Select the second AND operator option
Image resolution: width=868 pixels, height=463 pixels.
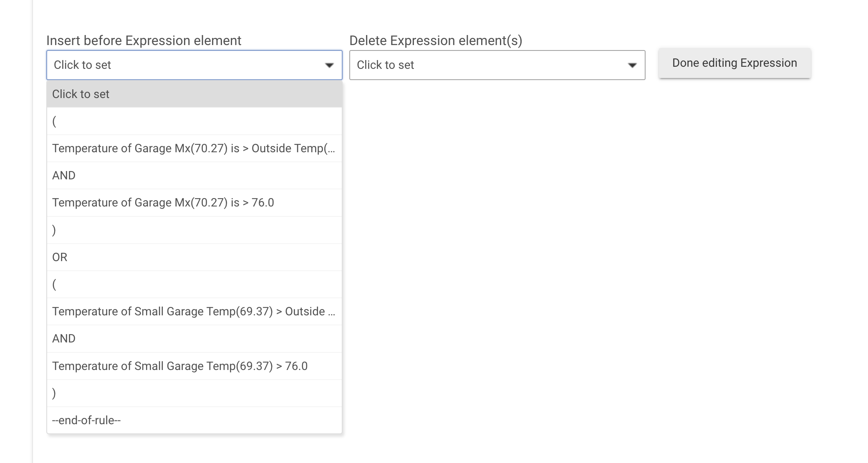(194, 338)
